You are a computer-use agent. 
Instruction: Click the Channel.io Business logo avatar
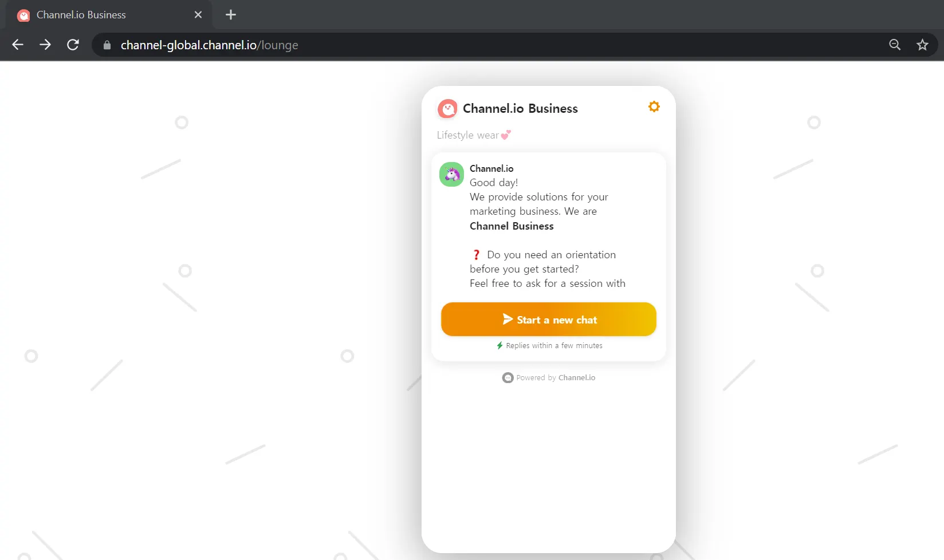click(x=447, y=109)
